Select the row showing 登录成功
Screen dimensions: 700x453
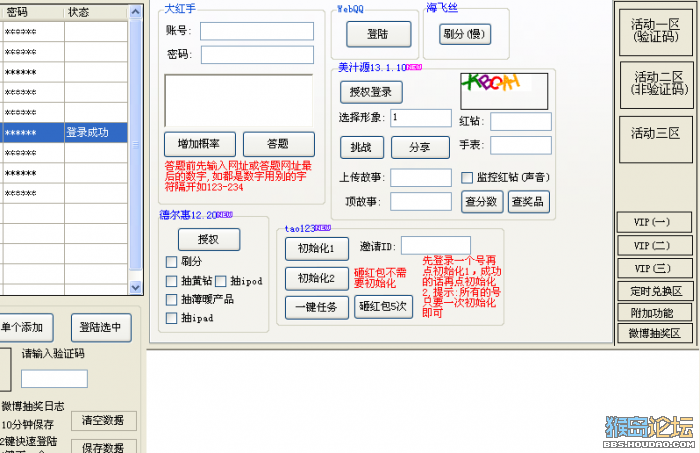64,133
